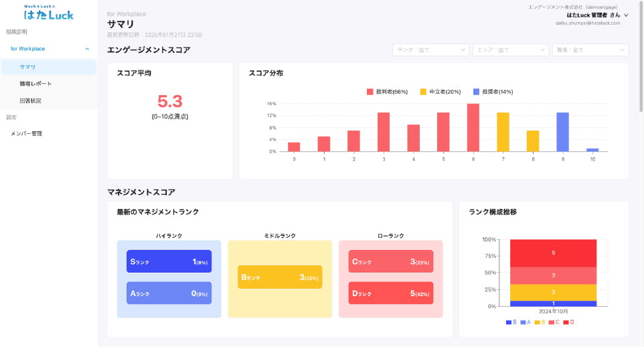Click the yellow B segment in stacked bar
Screen dimensions: 644x347
tap(553, 292)
